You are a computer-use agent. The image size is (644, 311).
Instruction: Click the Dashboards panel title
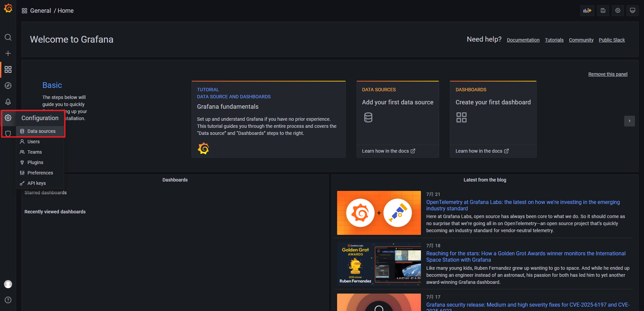pos(175,180)
